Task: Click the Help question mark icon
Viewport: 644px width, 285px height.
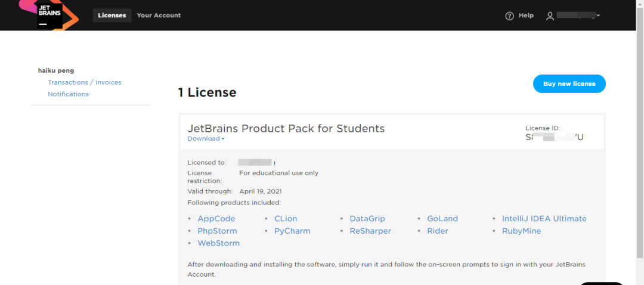Action: pos(509,16)
